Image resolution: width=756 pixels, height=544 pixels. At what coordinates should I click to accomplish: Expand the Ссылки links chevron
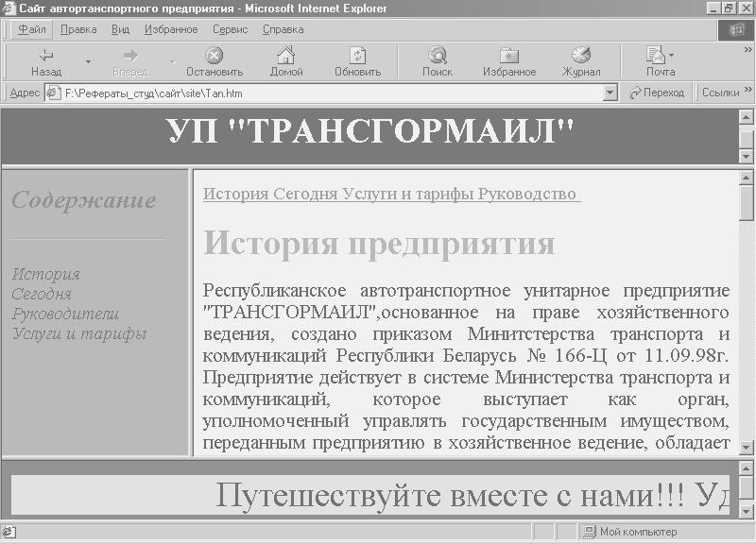point(747,90)
